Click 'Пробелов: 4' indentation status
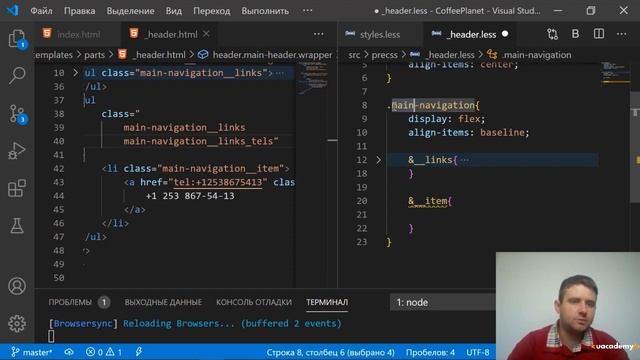The image size is (640, 360). (430, 352)
